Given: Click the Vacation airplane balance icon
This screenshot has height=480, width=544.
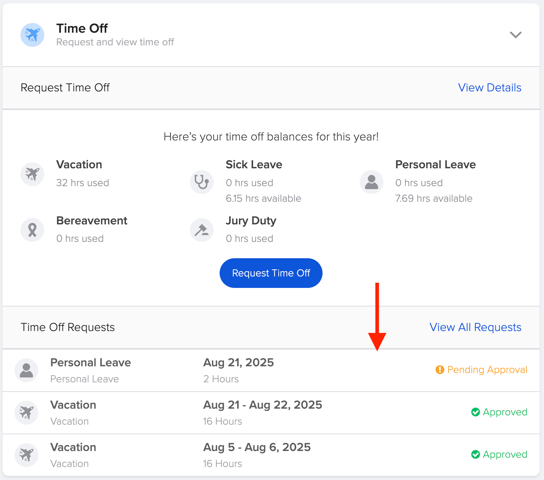Looking at the screenshot, I should coord(32,174).
